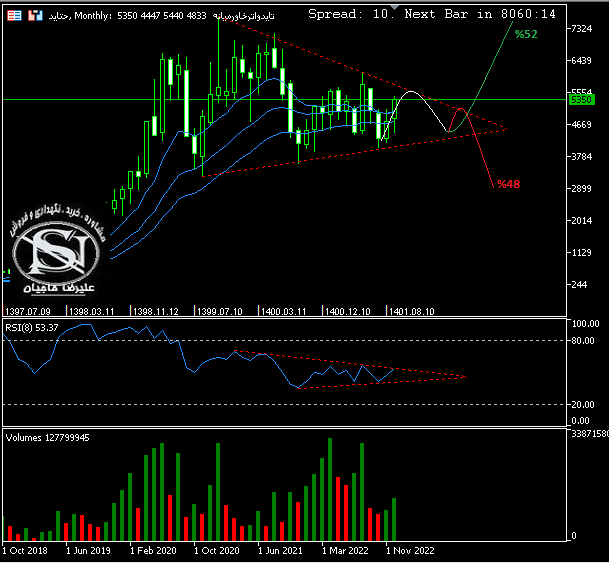Select the 5350 current price tag
The height and width of the screenshot is (563, 609).
pos(581,100)
